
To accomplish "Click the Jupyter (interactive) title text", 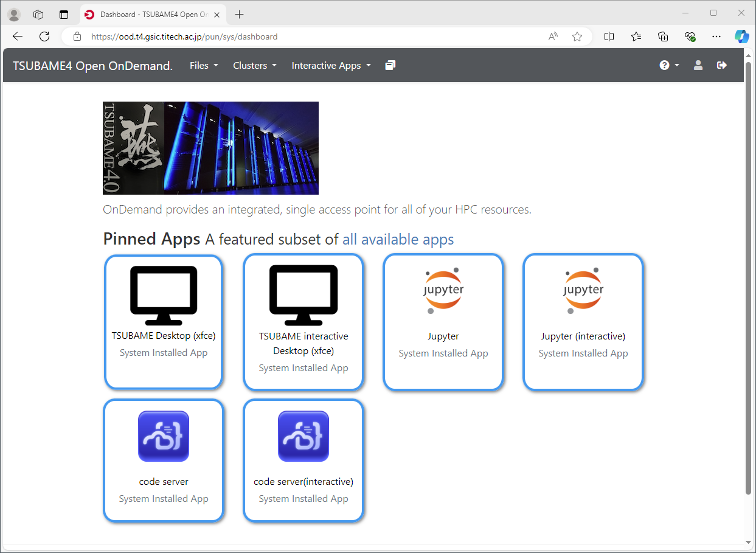I will 583,336.
